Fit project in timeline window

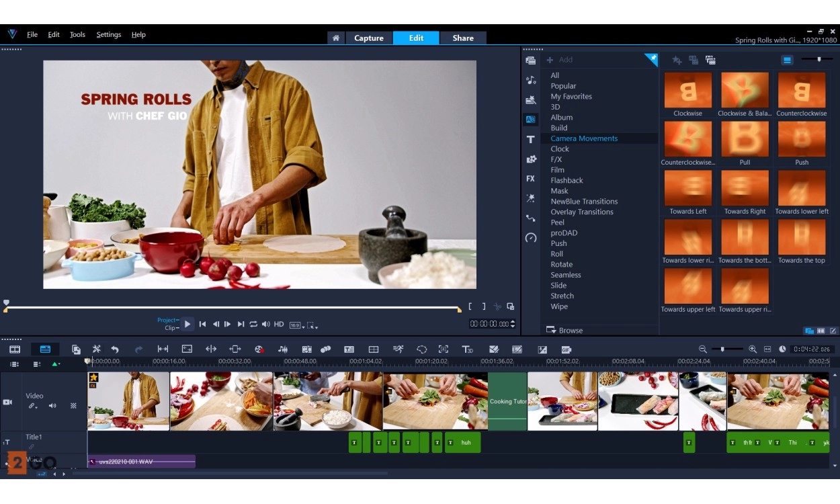click(x=767, y=349)
